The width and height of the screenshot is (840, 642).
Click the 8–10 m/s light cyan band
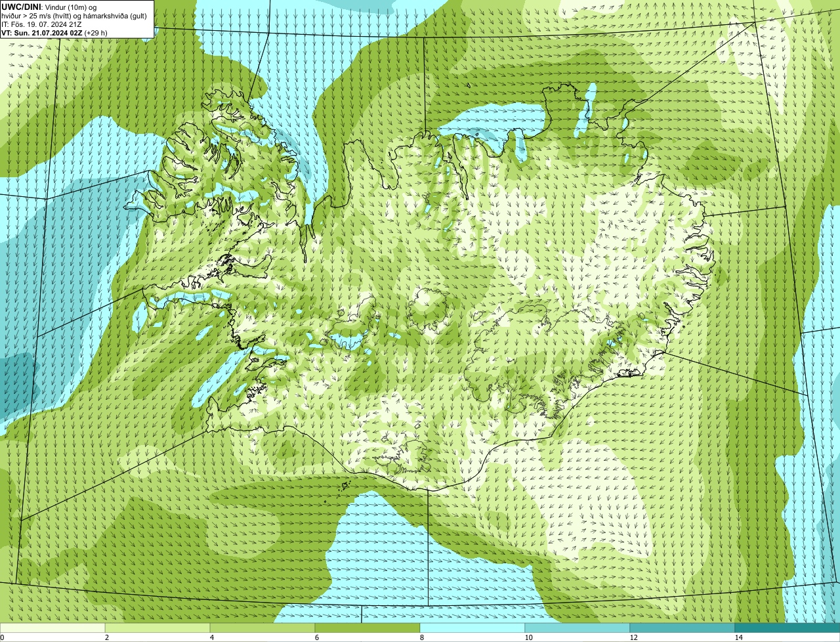coord(472,628)
